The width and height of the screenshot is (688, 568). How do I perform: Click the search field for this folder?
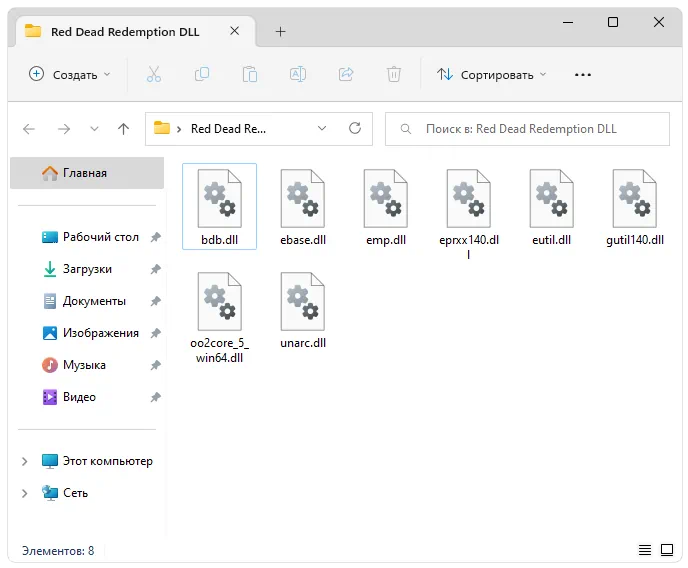(527, 129)
